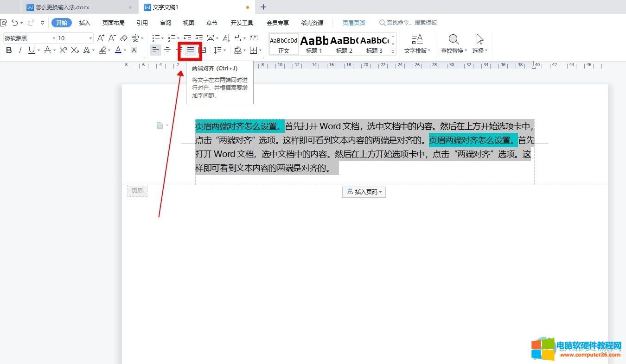Apply the 标题 2 style
This screenshot has width=626, height=364.
(x=344, y=44)
